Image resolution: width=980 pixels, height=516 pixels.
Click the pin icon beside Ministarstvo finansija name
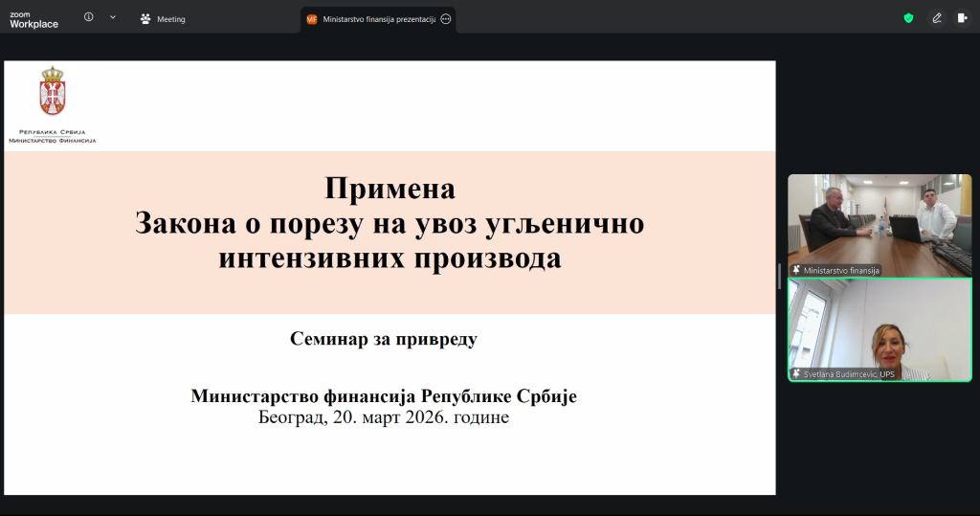coord(797,271)
